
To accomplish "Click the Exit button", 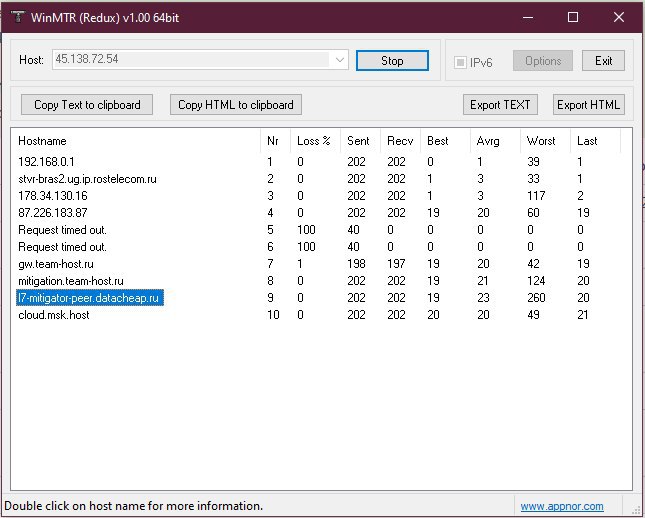I will (x=603, y=61).
